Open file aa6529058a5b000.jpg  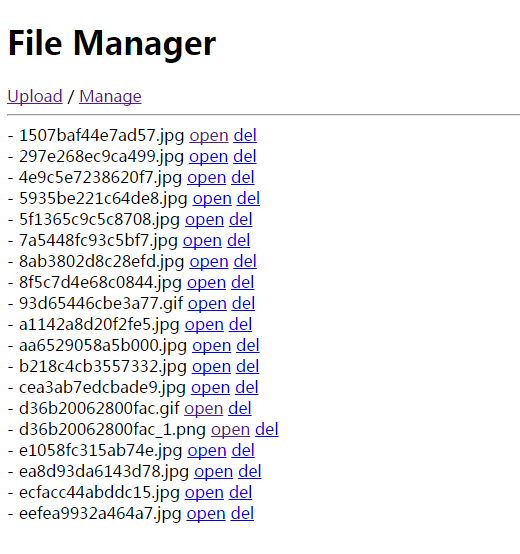pos(212,346)
